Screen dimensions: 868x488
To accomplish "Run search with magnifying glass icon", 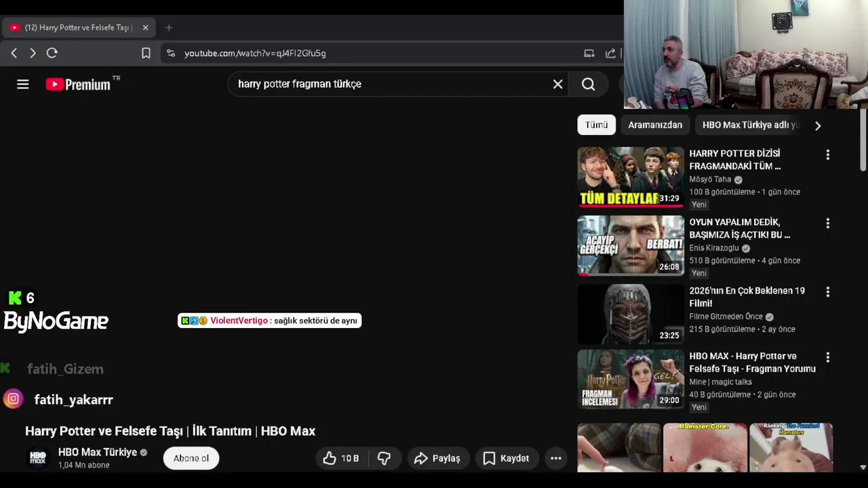I will (588, 84).
